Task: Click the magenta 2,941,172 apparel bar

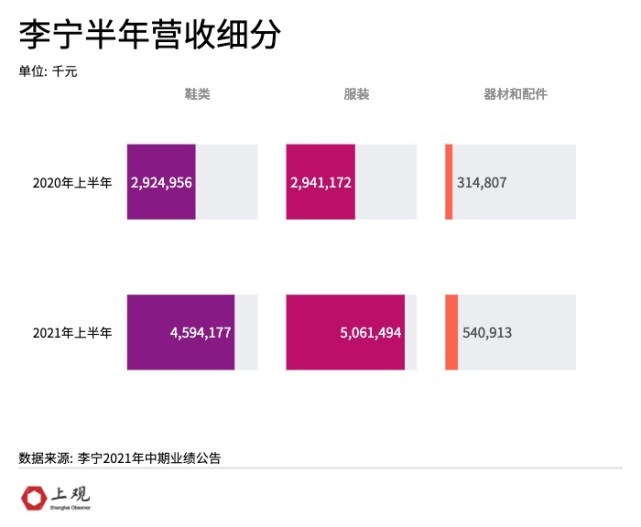Action: click(320, 182)
